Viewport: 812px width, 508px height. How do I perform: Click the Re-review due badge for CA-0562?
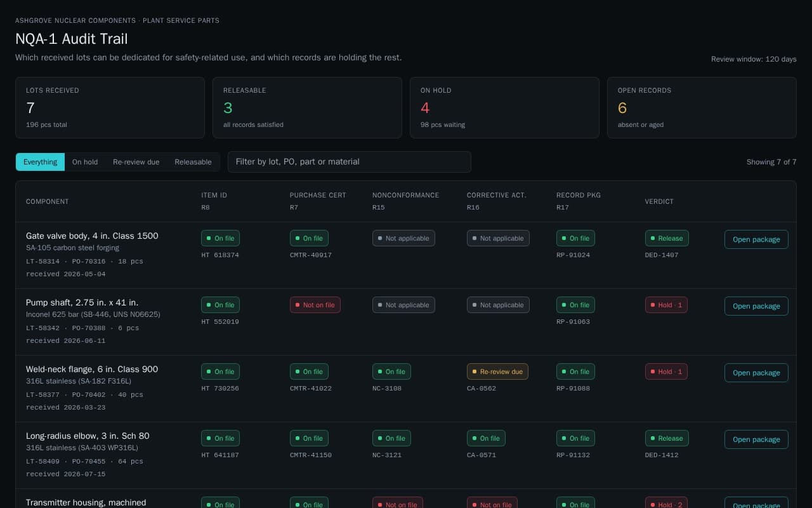[497, 371]
